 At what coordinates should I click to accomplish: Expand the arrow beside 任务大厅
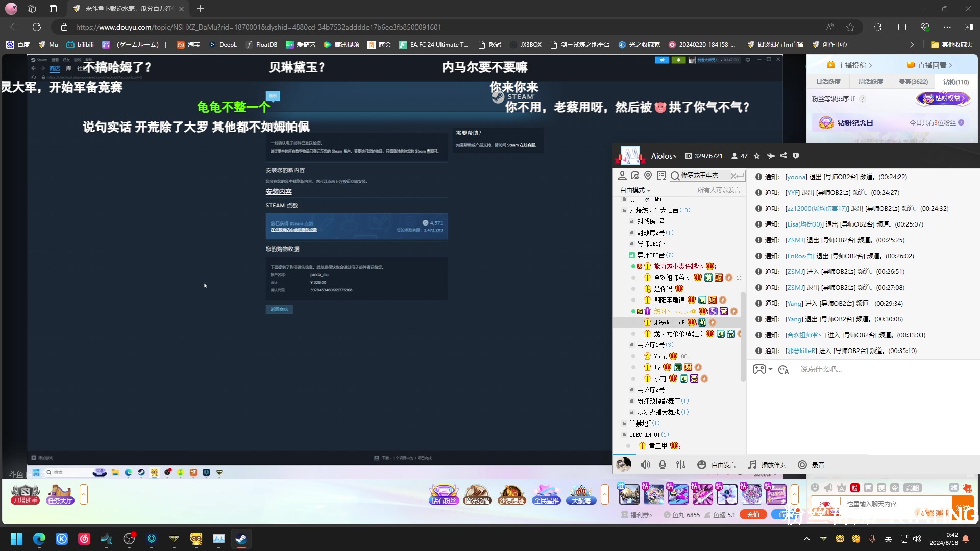(84, 494)
